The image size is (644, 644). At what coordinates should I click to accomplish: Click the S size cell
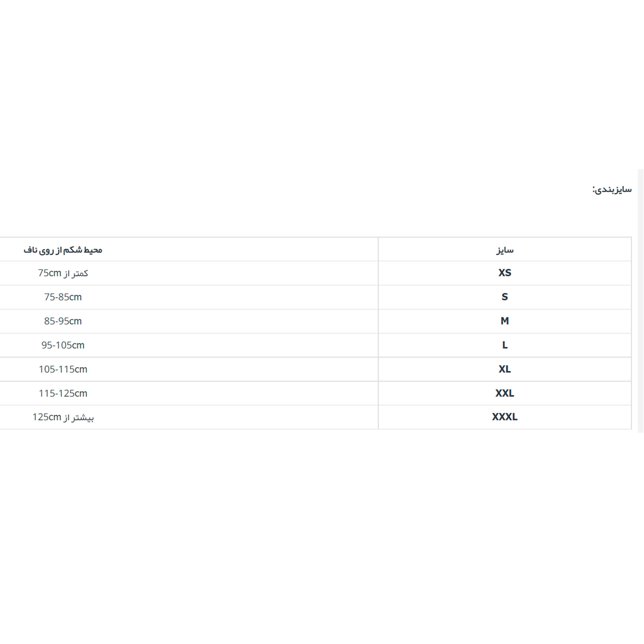[504, 297]
